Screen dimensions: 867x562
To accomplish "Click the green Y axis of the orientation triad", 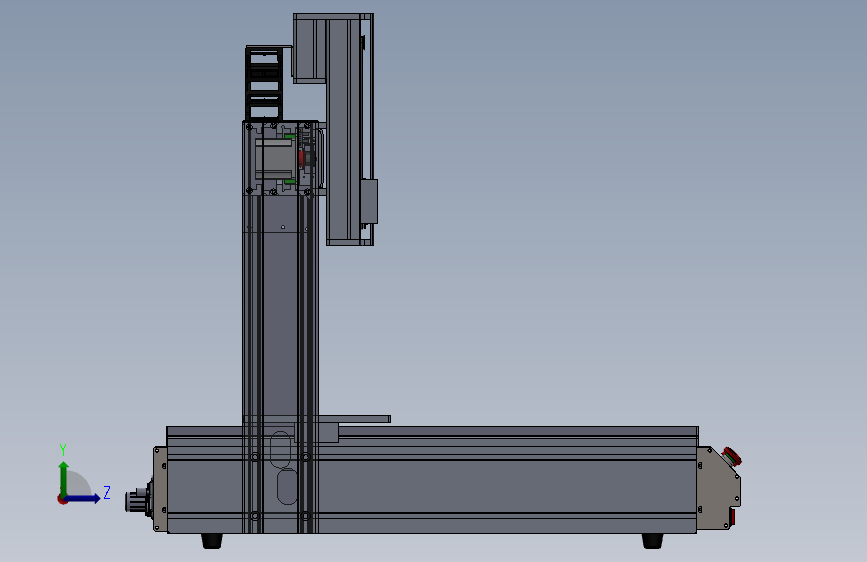I will coord(64,478).
